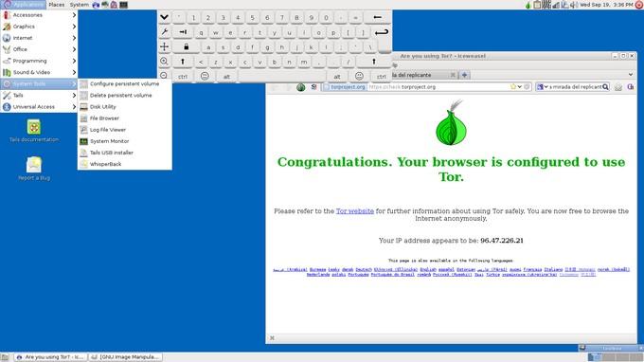Tap the Tab key on virtual keyboard
The image size is (644, 362).
point(183,32)
